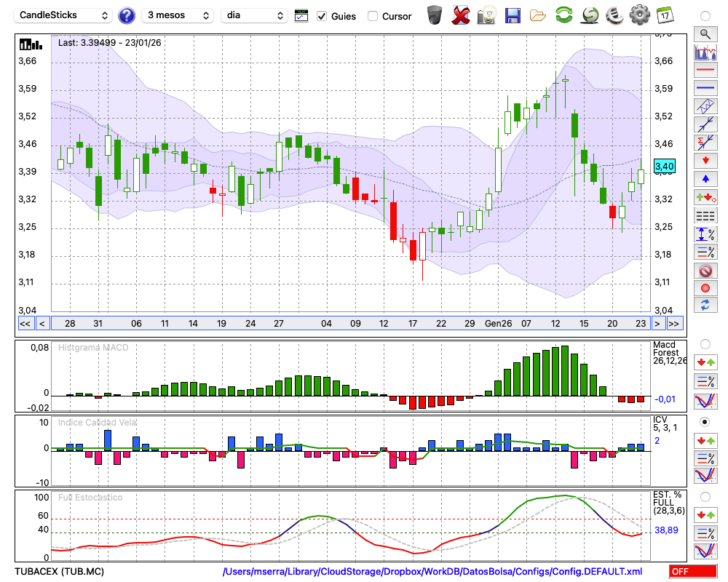This screenshot has width=728, height=582.
Task: Click the calendar icon in toolbar
Action: tap(664, 15)
